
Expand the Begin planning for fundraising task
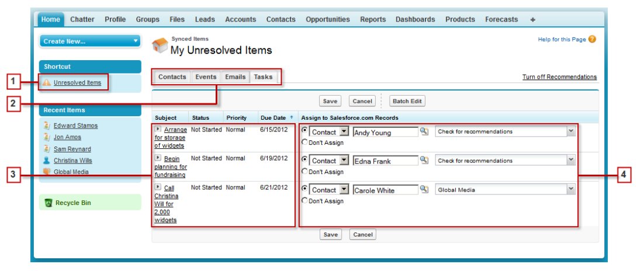coord(158,158)
